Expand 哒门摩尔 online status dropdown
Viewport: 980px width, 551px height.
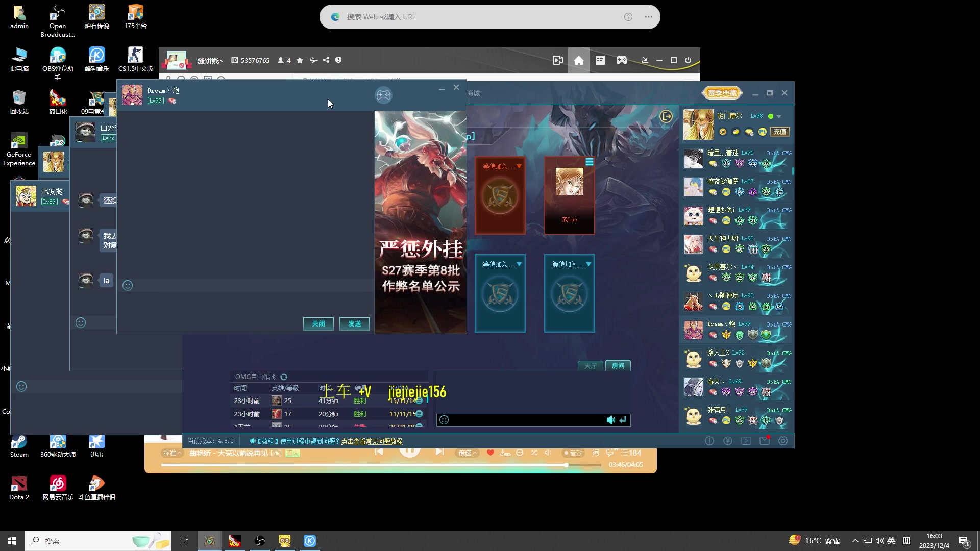point(779,117)
